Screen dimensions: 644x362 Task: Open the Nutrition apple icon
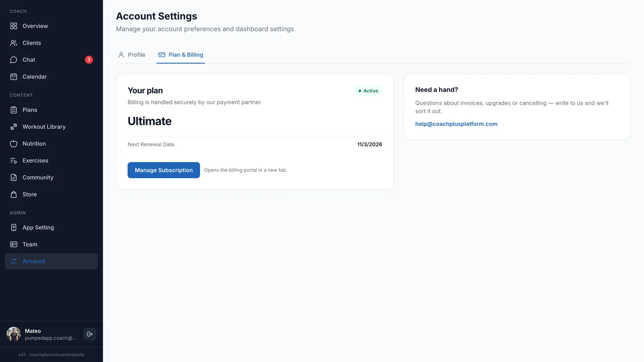[14, 144]
